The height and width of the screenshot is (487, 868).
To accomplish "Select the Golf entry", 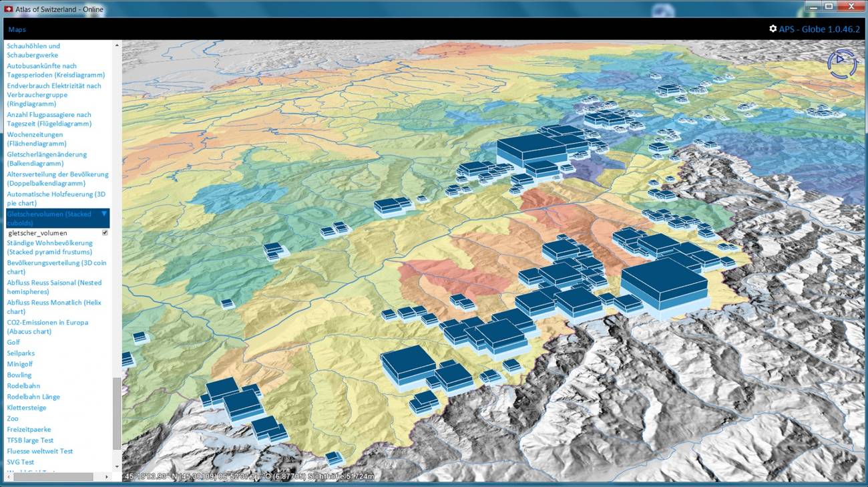I will [13, 342].
